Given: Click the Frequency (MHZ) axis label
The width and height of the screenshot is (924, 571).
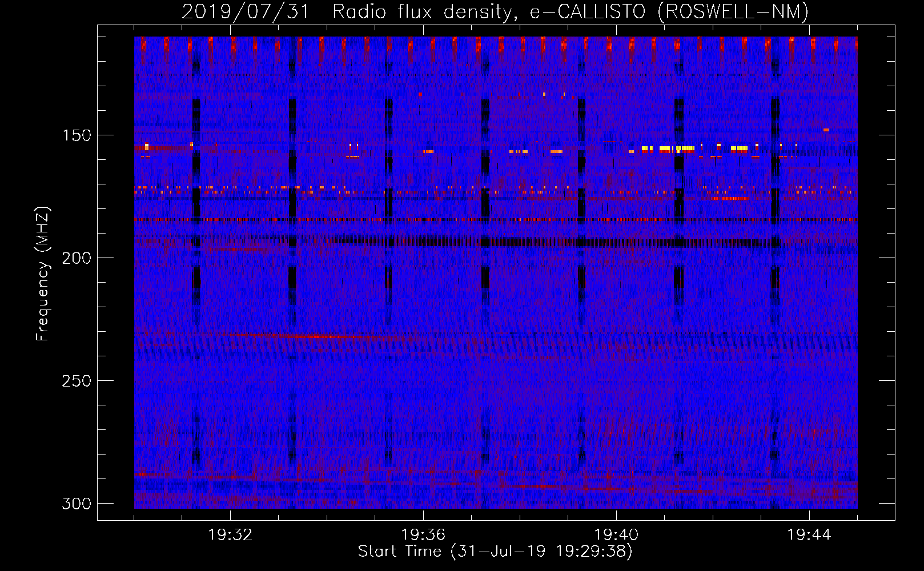Looking at the screenshot, I should click(43, 274).
